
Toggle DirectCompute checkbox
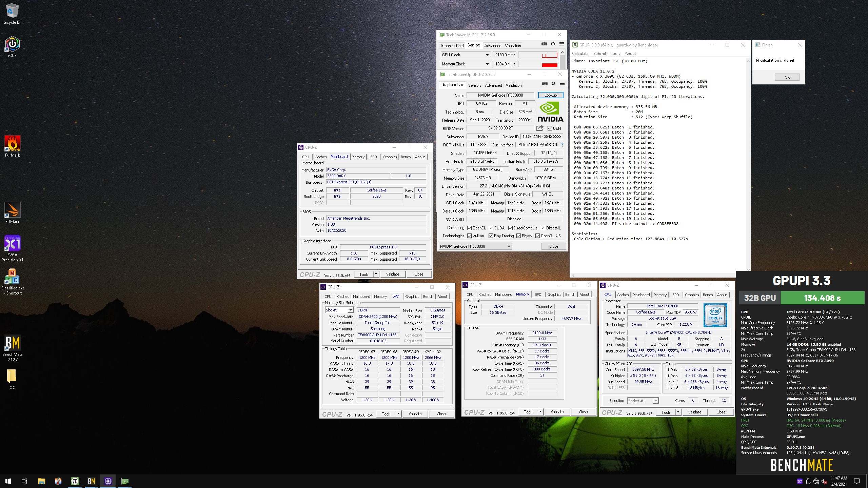click(x=510, y=228)
